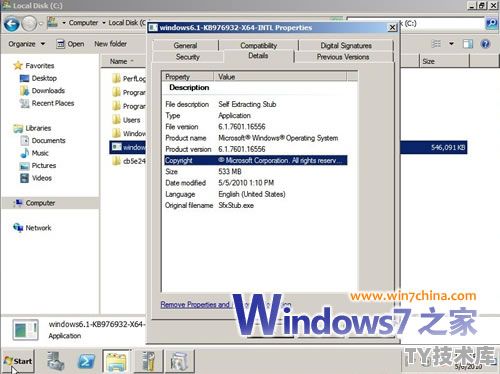Open the Organize dropdown menu
500x374 pixels.
27,44
